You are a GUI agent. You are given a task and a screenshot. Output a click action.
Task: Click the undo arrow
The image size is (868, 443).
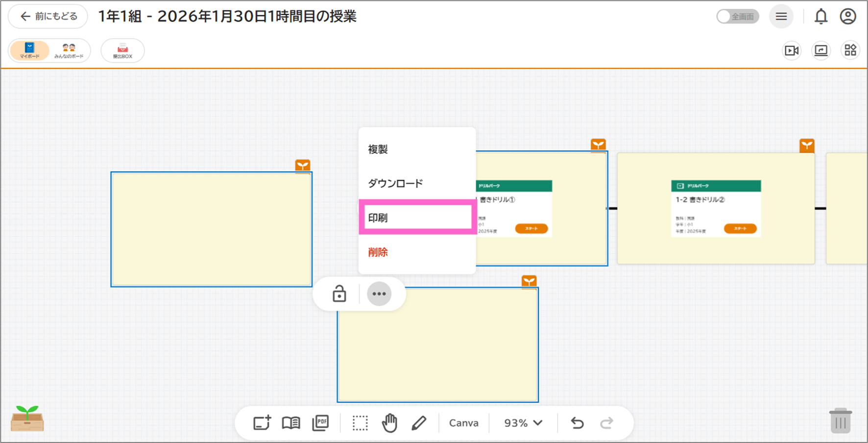[577, 422]
